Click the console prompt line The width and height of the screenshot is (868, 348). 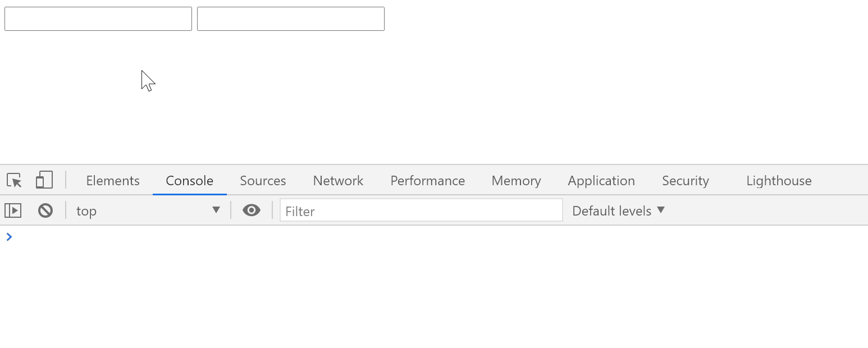(x=337, y=237)
